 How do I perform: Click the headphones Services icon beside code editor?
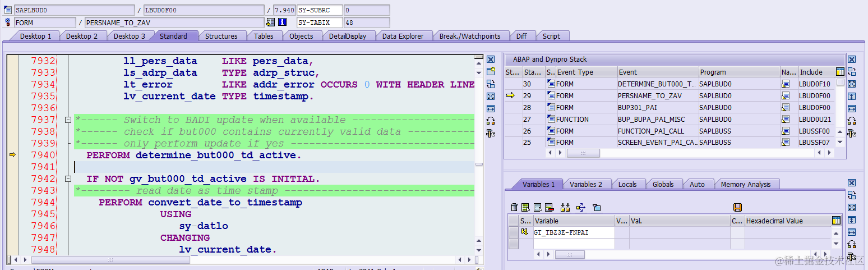(491, 121)
